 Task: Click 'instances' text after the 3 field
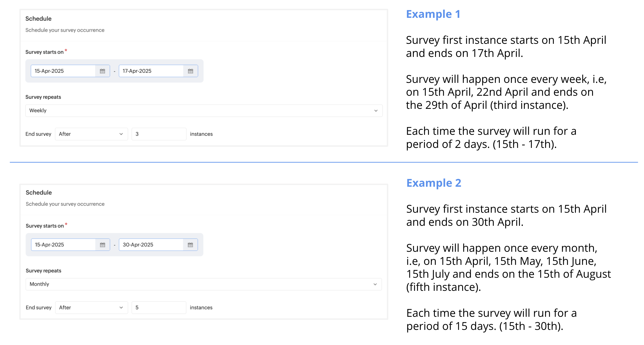(x=201, y=134)
